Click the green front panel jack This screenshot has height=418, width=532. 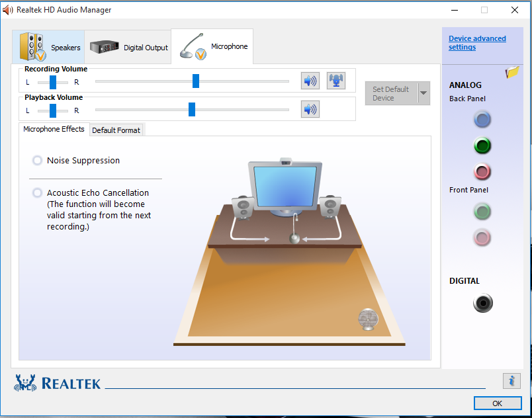[482, 212]
